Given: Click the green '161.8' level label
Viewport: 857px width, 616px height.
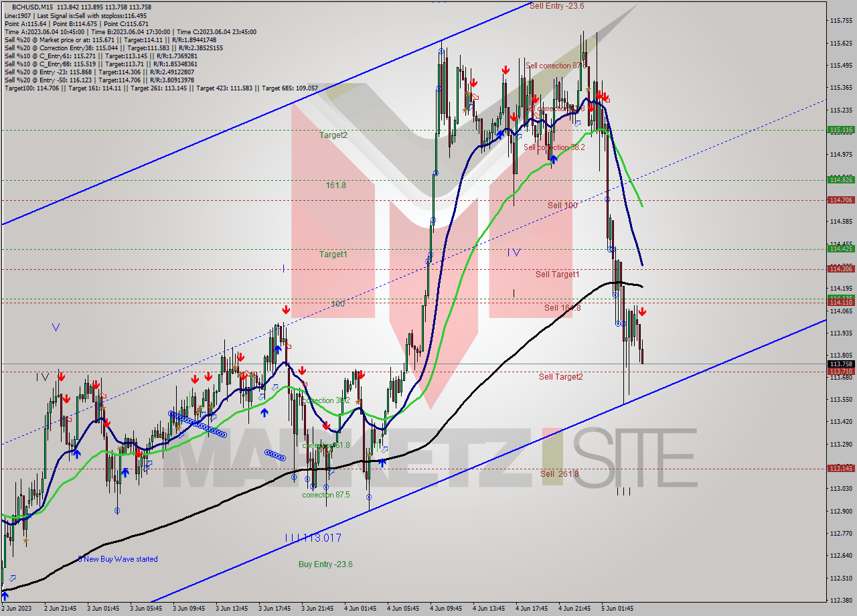Looking at the screenshot, I should pos(336,185).
